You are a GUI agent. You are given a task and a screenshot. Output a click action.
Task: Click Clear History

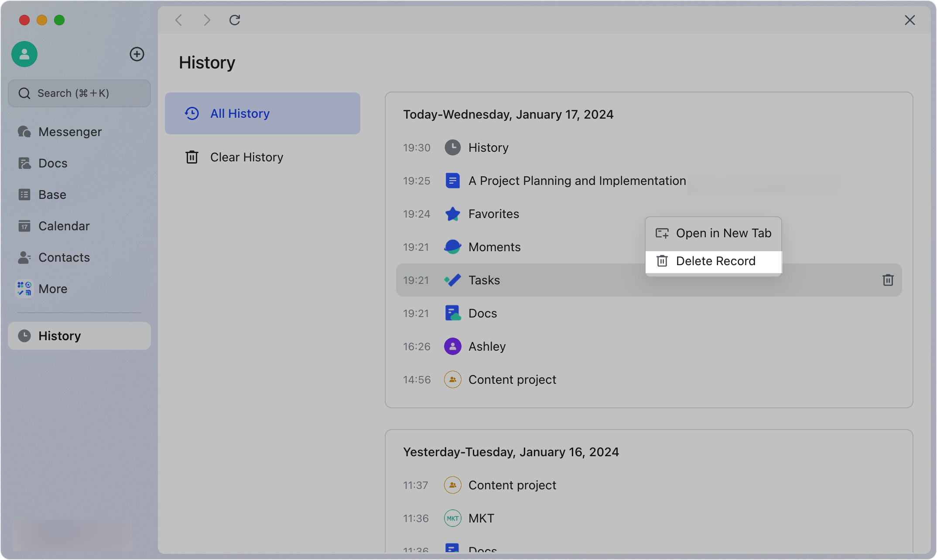point(246,157)
